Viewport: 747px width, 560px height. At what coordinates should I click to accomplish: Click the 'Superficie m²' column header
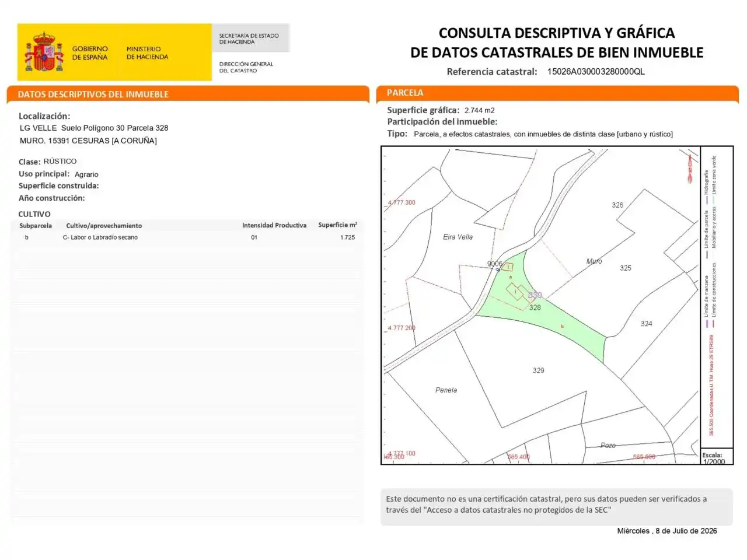(x=338, y=225)
